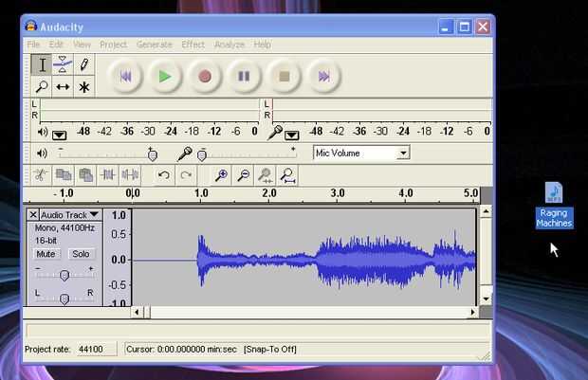Screen dimensions: 588x380
Task: Click the [Snap-To Off] status text
Action: pyautogui.click(x=270, y=350)
